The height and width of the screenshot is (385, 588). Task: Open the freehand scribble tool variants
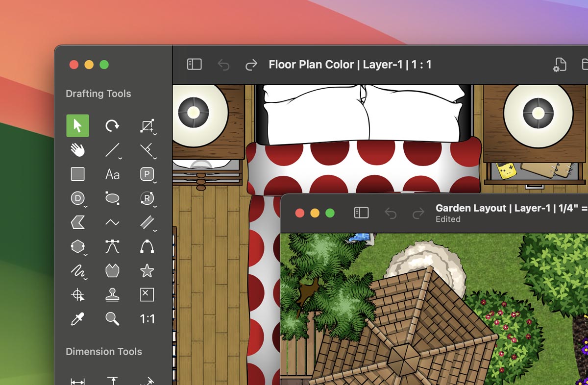pyautogui.click(x=85, y=278)
